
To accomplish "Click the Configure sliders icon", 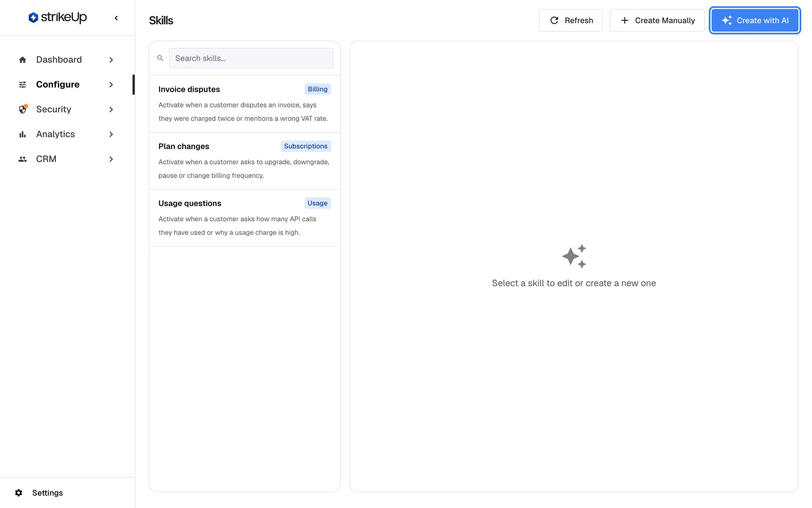I will point(23,84).
